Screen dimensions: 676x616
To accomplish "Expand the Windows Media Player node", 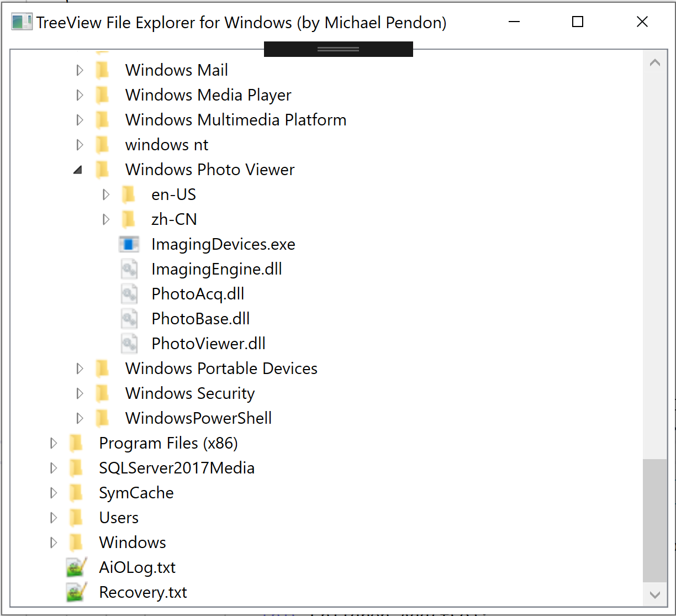I will pos(79,94).
